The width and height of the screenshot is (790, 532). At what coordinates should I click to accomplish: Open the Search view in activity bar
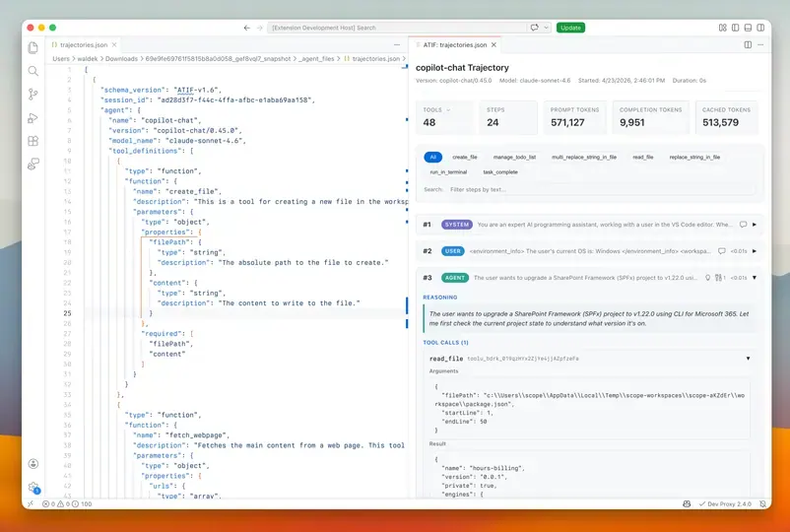point(33,71)
